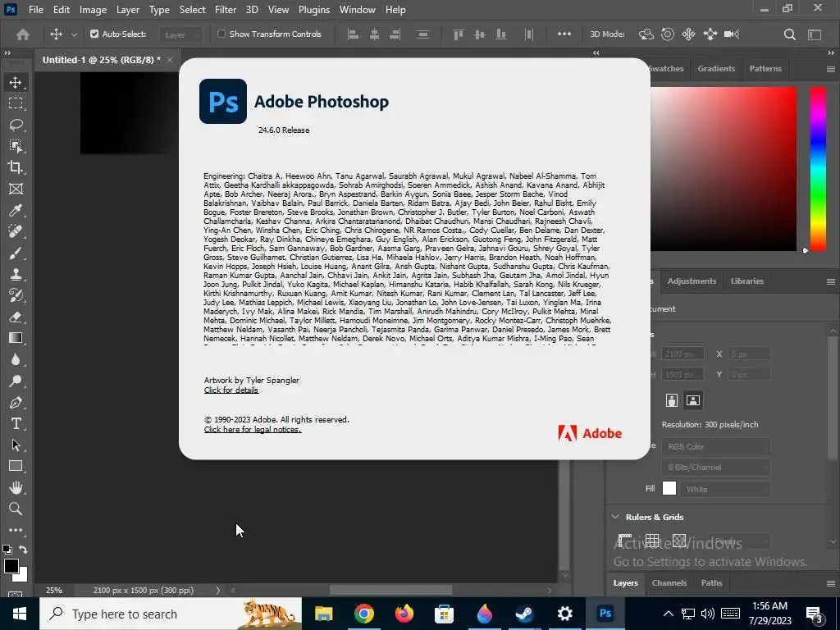This screenshot has width=840, height=630.
Task: Toggle Auto-Select checkbox
Action: pos(94,34)
